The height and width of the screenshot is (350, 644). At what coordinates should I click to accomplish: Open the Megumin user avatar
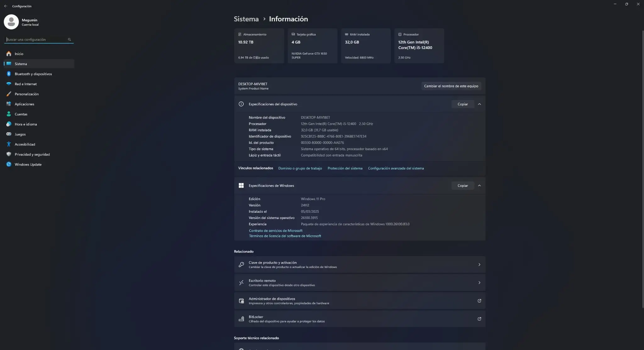[11, 22]
